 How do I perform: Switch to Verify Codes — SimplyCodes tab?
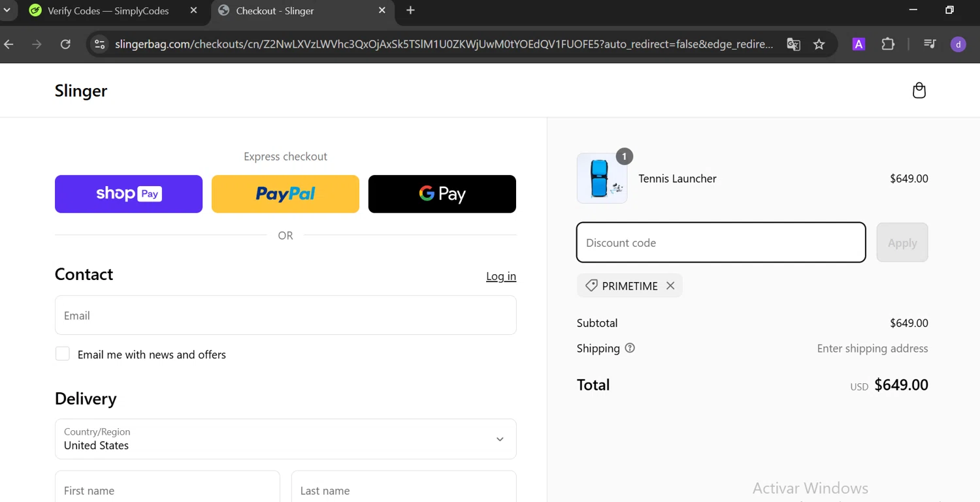(x=108, y=11)
